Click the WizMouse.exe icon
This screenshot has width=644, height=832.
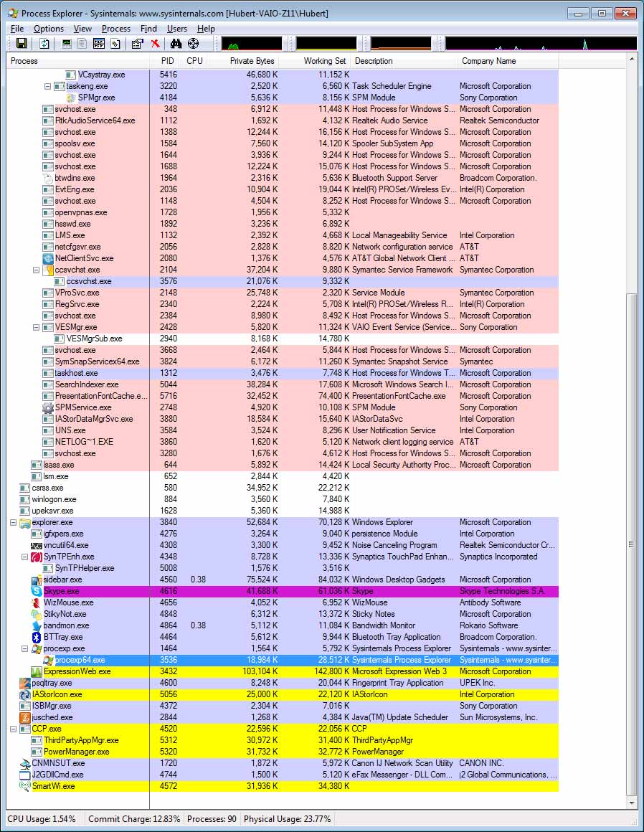[37, 602]
